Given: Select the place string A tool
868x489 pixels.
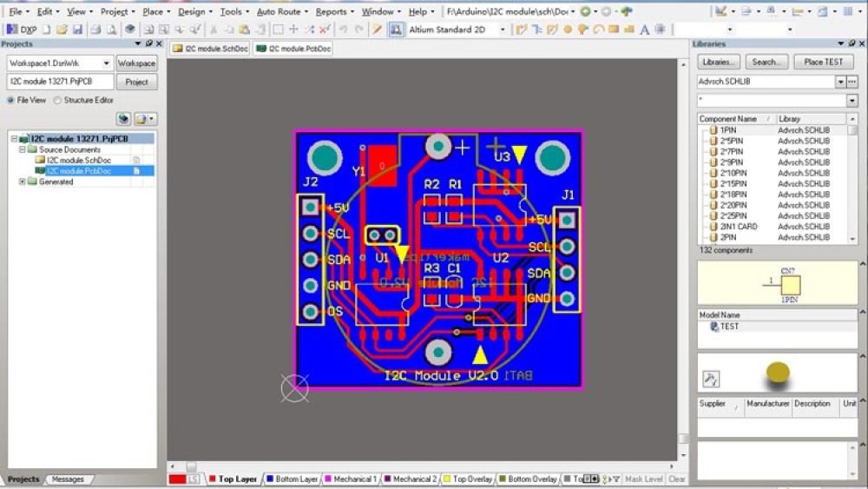Looking at the screenshot, I should [x=644, y=30].
